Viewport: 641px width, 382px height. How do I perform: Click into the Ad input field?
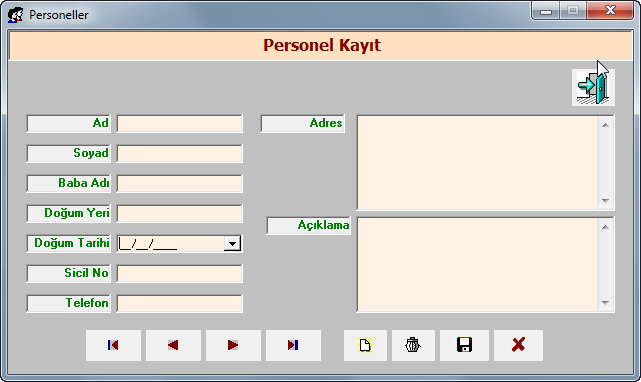179,124
